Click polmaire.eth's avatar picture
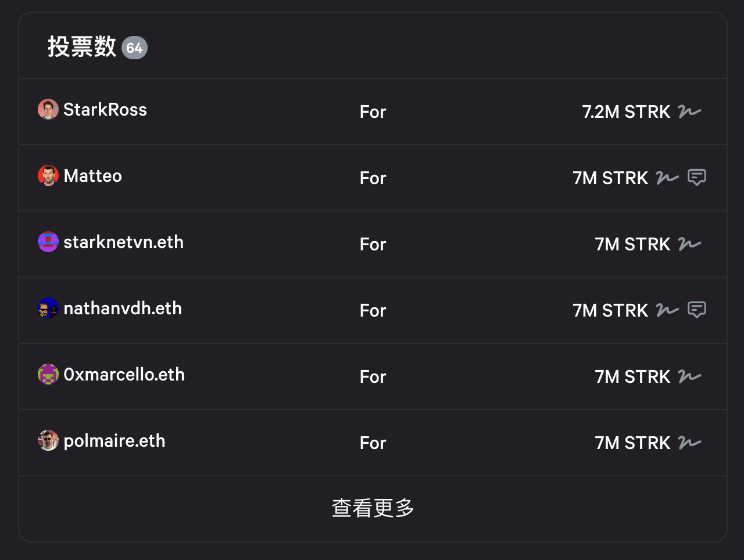The image size is (744, 560). click(x=48, y=440)
